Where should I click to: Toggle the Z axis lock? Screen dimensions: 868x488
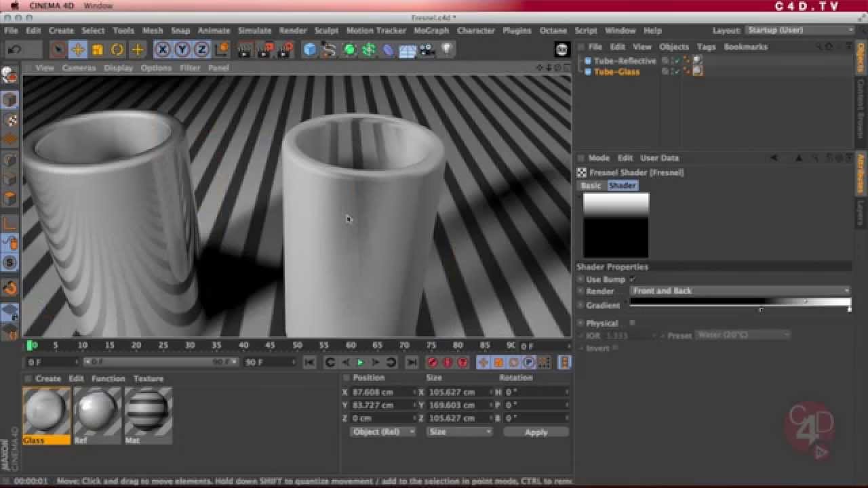click(x=201, y=49)
